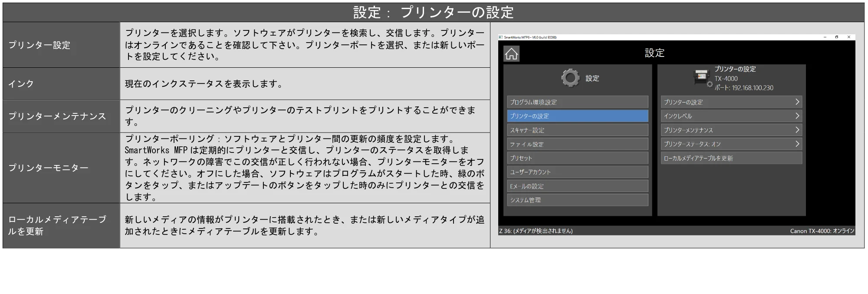Click インクレベル label in right panel

(678, 116)
